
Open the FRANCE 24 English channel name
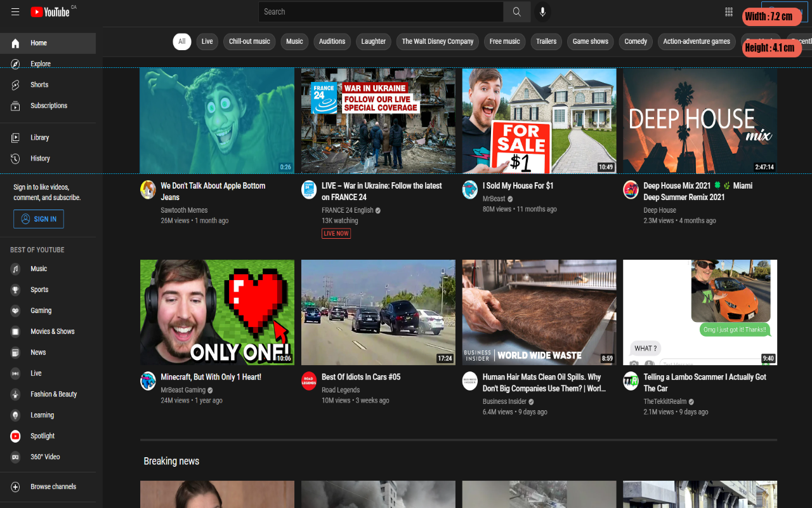point(348,210)
